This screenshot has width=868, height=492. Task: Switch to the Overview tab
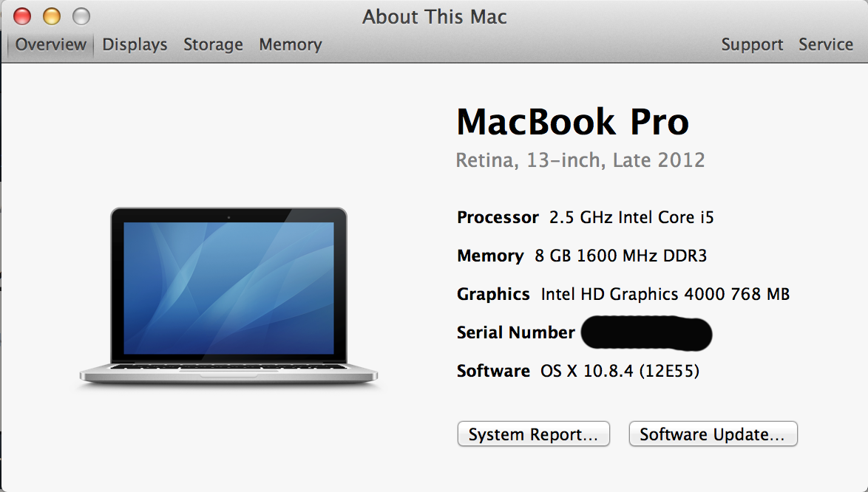(x=50, y=44)
